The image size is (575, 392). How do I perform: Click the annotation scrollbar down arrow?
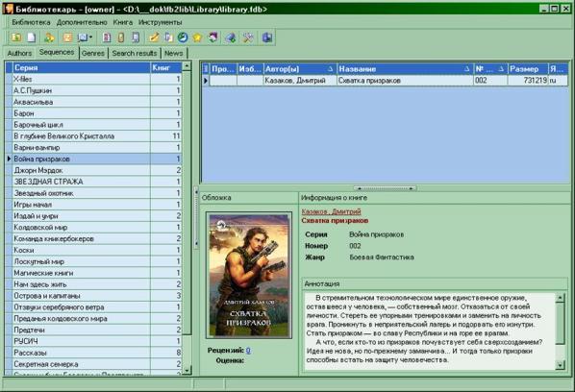coord(560,364)
